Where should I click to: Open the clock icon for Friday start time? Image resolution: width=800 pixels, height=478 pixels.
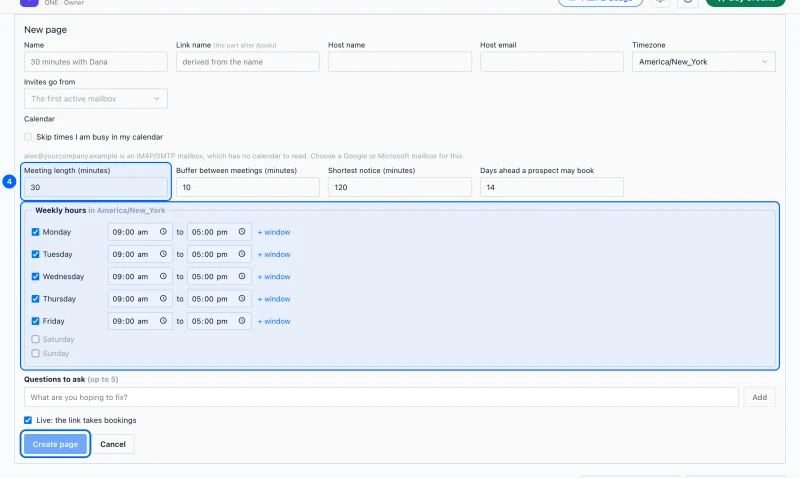[163, 321]
